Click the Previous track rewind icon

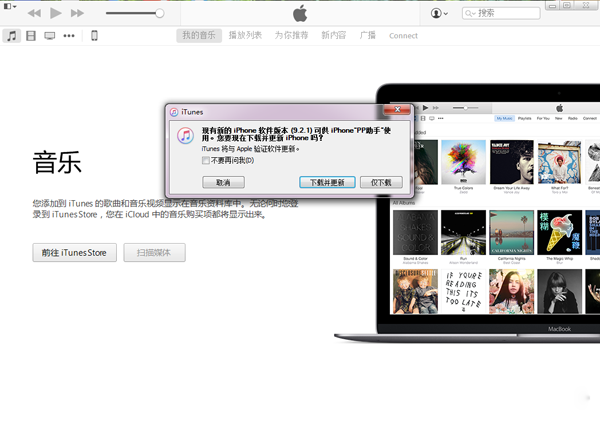[x=34, y=13]
